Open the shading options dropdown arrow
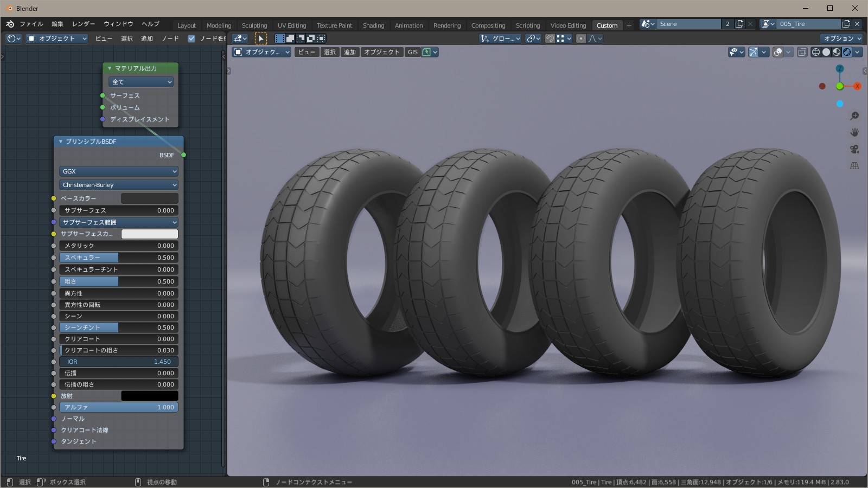Viewport: 868px width, 488px height. click(x=858, y=52)
